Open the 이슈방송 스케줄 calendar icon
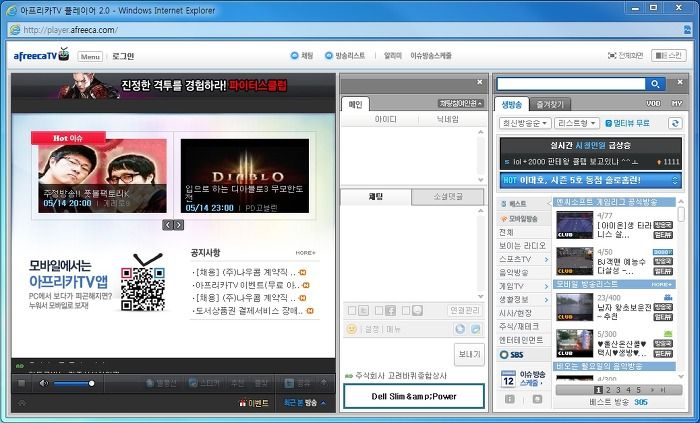 click(508, 379)
